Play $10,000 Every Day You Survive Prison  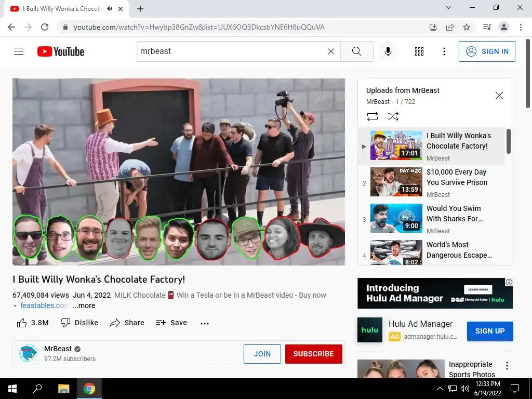coord(431,183)
